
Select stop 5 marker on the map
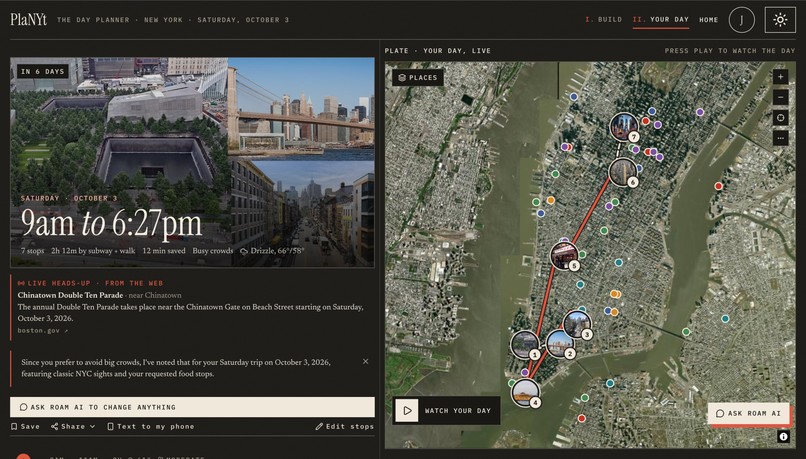[565, 255]
